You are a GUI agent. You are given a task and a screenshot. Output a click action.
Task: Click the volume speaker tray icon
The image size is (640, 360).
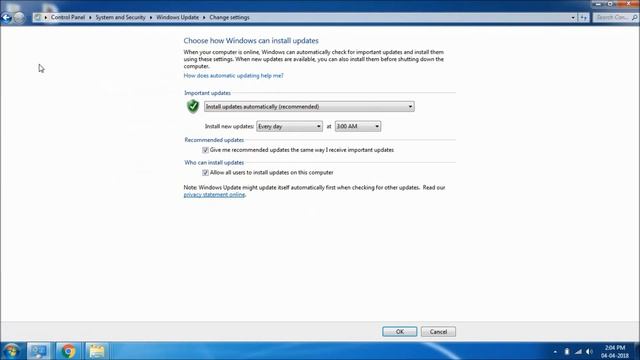tap(589, 351)
